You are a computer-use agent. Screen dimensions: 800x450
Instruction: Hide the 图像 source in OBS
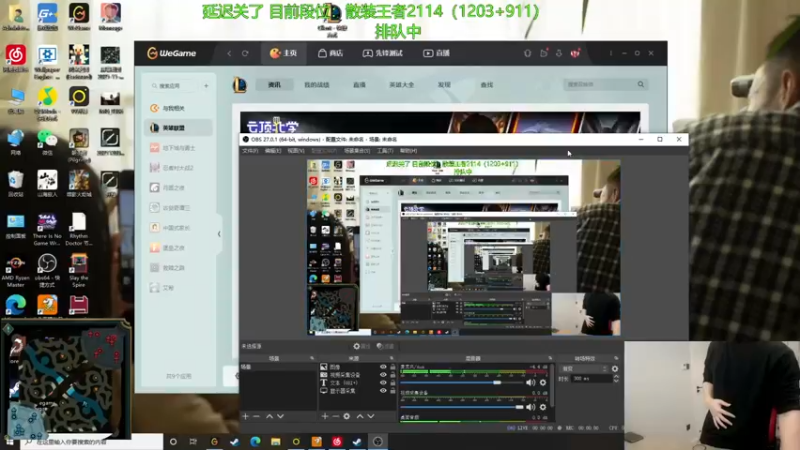383,367
